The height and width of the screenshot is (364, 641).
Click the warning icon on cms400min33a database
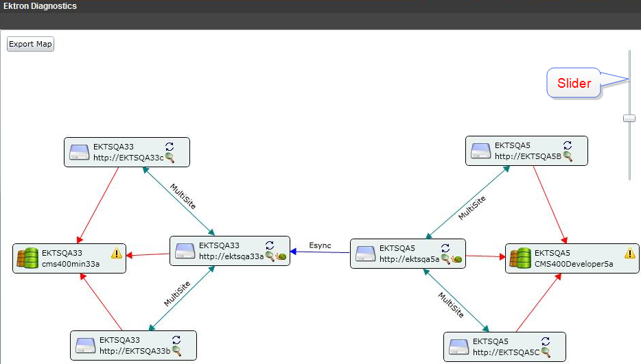117,253
